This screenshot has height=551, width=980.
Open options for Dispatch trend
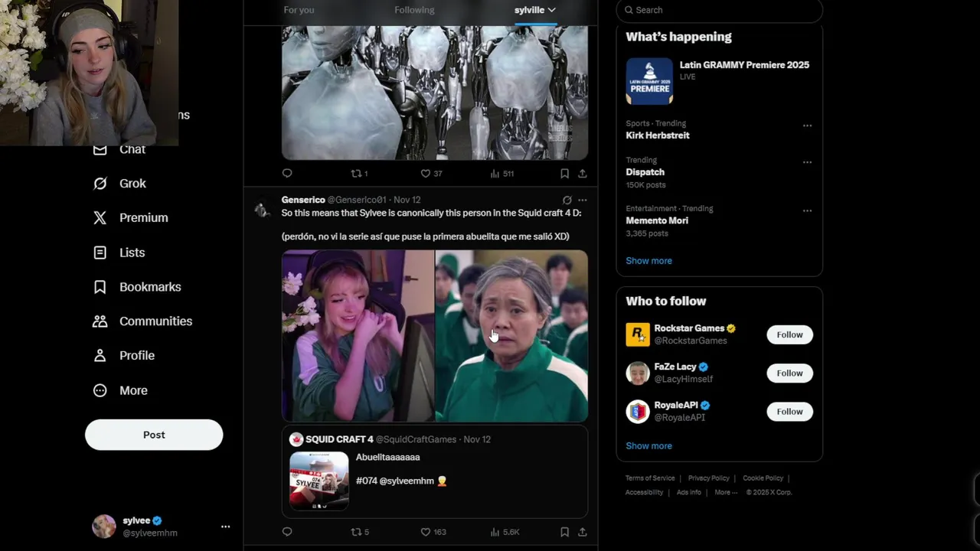pos(807,162)
